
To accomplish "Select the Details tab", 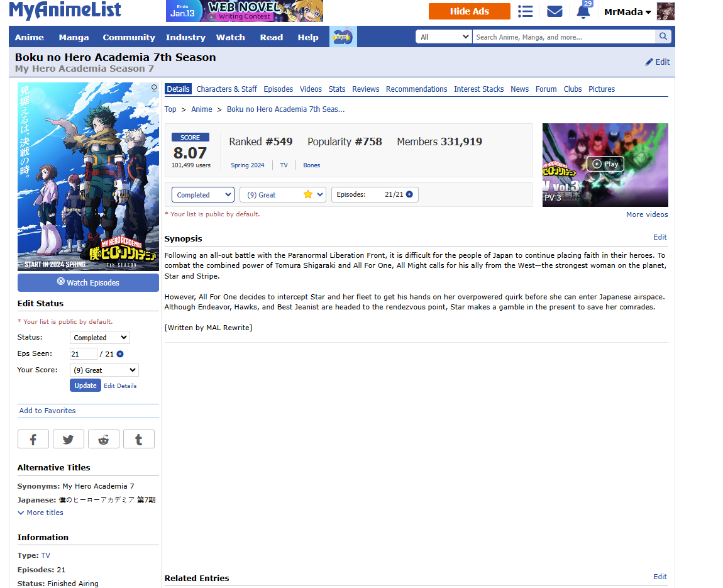I will coord(178,89).
